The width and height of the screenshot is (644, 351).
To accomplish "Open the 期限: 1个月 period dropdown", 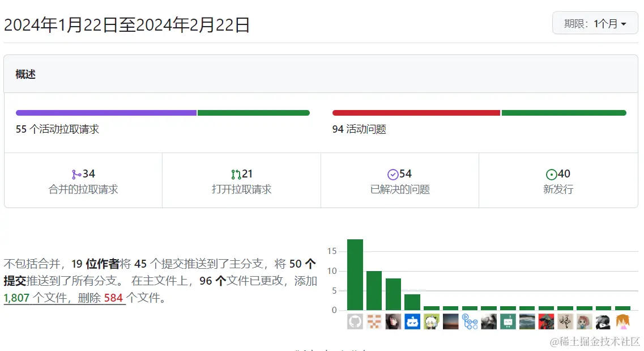I will coord(595,23).
